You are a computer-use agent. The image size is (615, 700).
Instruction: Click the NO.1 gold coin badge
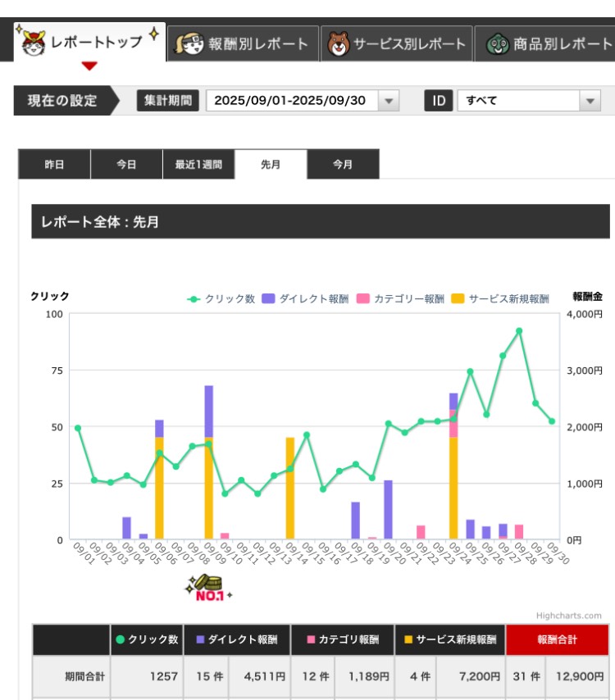pos(208,589)
